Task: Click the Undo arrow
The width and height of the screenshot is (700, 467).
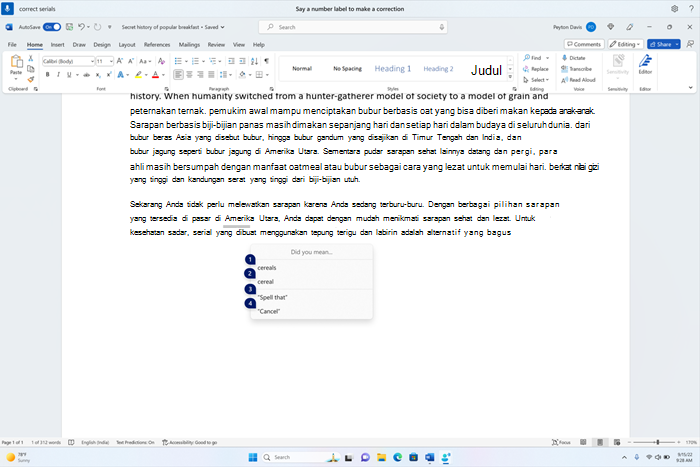Action: 81,27
